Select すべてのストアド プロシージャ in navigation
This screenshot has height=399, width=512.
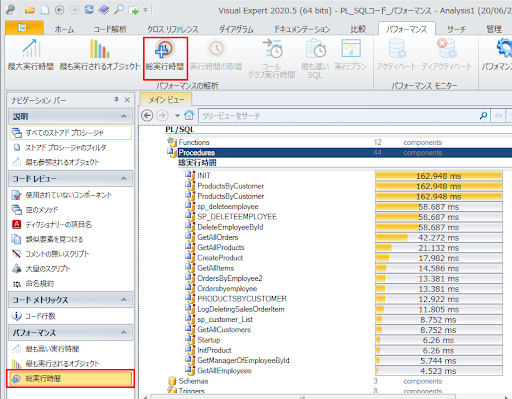[71, 133]
